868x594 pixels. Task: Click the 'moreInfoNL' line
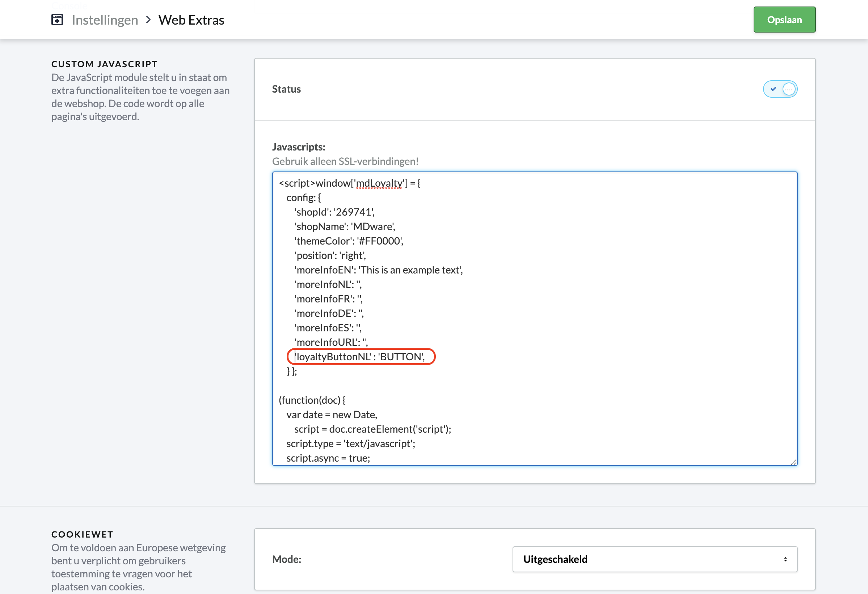pos(328,284)
